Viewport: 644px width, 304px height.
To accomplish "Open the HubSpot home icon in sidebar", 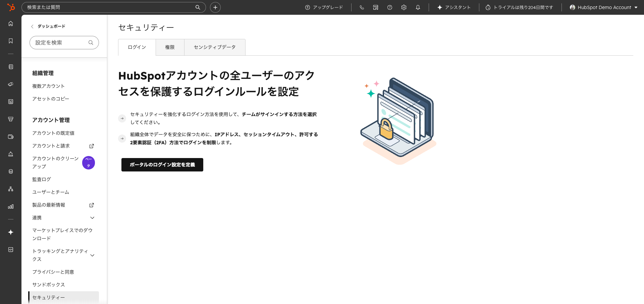I will pyautogui.click(x=10, y=23).
